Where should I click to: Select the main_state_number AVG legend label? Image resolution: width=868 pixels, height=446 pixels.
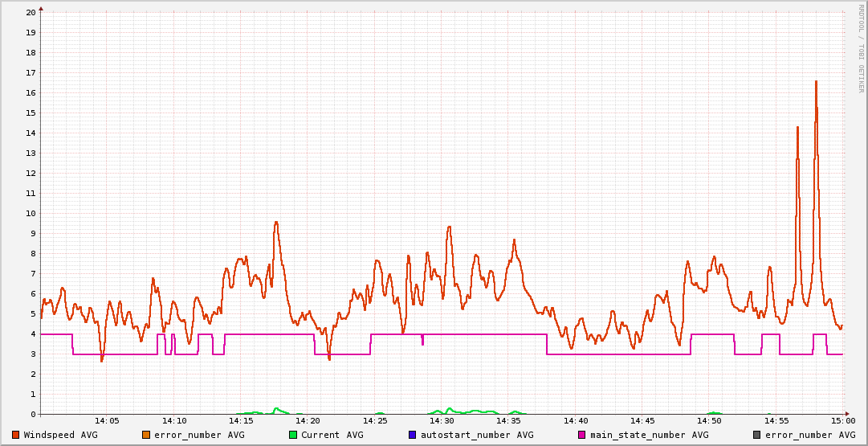[x=649, y=435]
